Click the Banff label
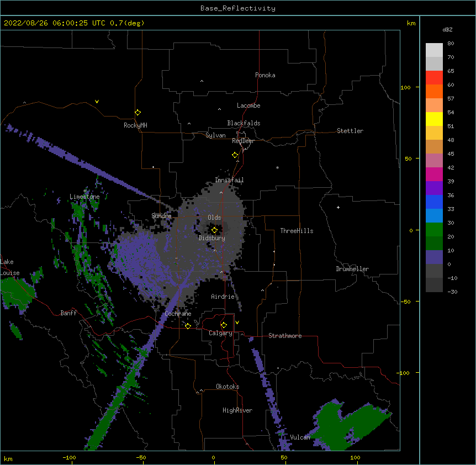 [68, 313]
